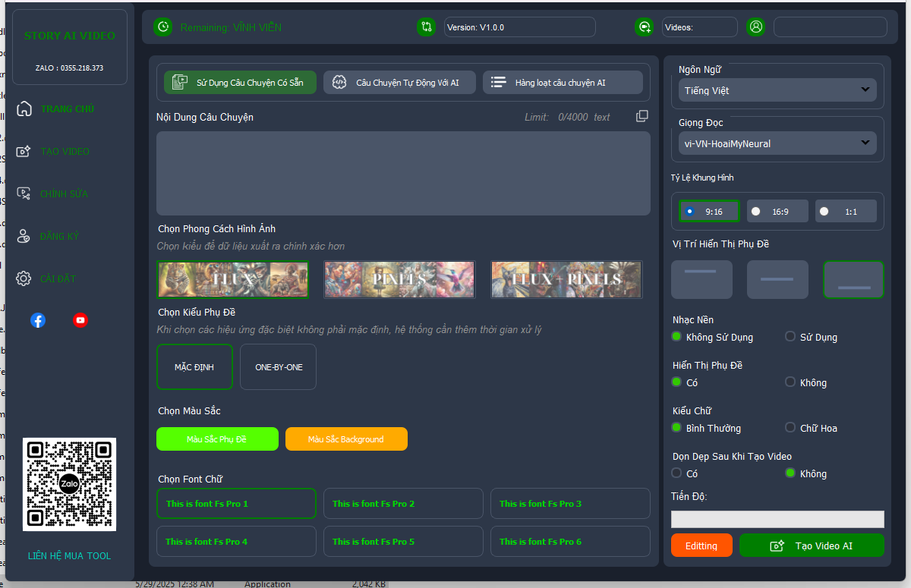Pick Màu Sắc Phụ Đề green color
This screenshot has height=588, width=911.
coord(217,439)
